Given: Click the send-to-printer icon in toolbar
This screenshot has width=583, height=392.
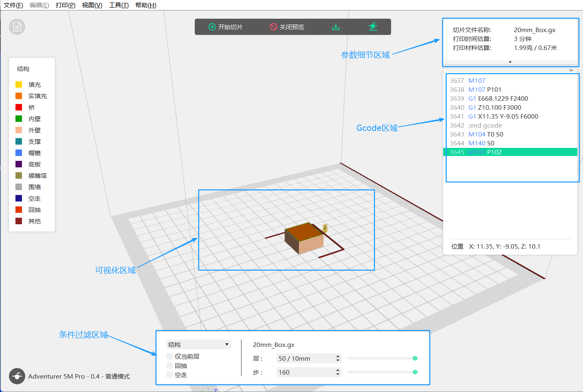Looking at the screenshot, I should 373,27.
